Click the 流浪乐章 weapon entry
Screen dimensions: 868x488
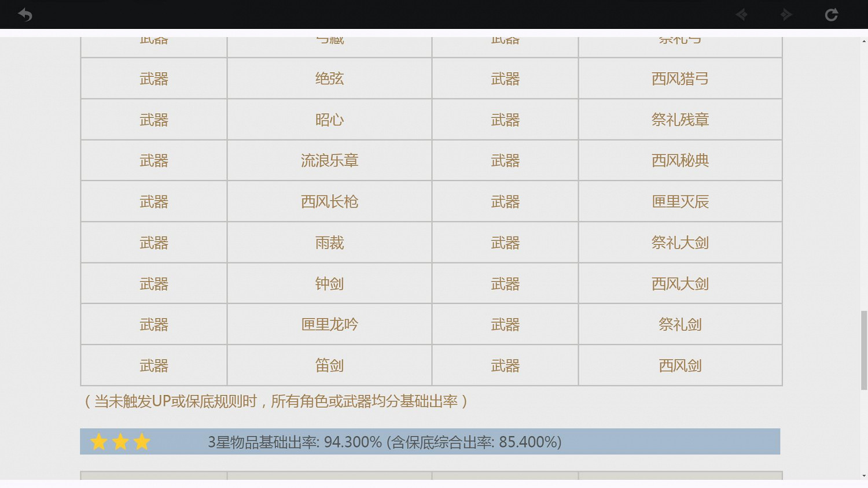(x=329, y=161)
